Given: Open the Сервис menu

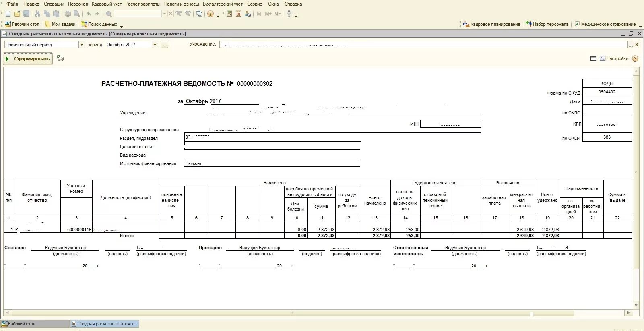Looking at the screenshot, I should pos(254,4).
